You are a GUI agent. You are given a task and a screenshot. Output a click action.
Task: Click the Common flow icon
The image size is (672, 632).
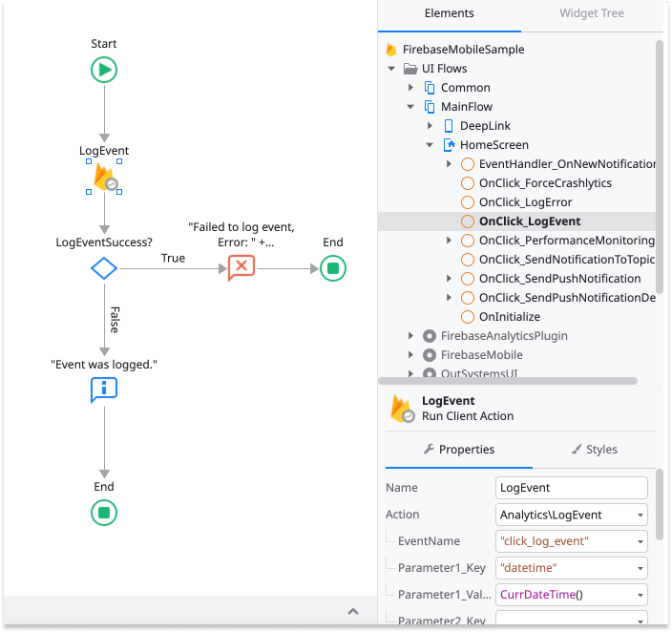tap(430, 88)
